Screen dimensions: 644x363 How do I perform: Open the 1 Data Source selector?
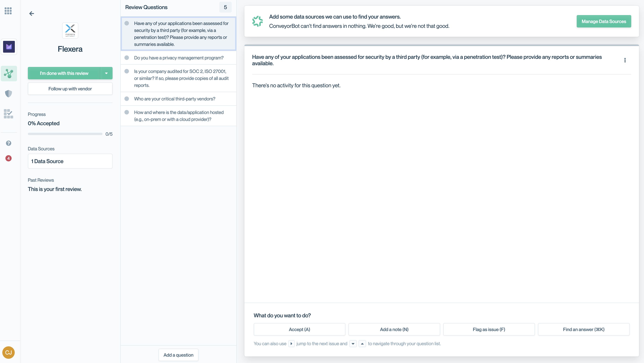(x=70, y=161)
